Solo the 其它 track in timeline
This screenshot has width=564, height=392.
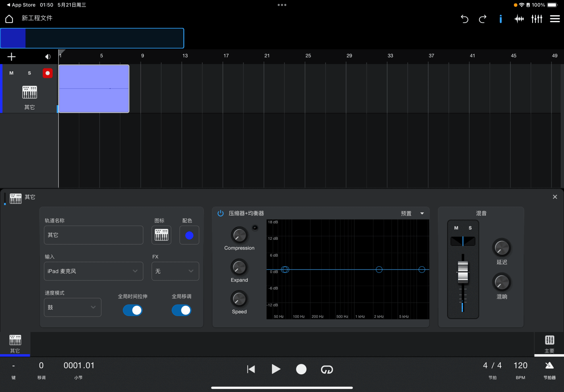point(29,73)
